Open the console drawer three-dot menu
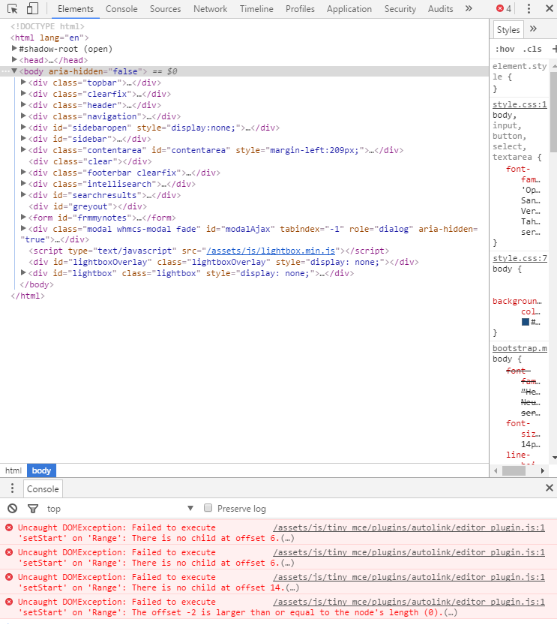559x624 pixels. 12,488
